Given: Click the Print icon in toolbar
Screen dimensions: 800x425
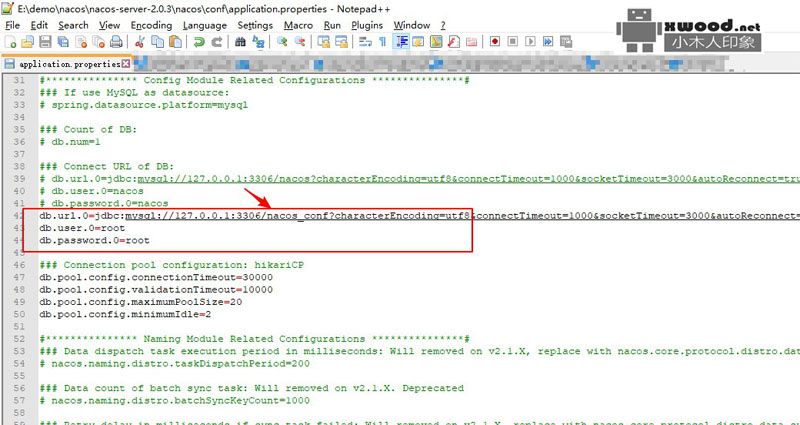Looking at the screenshot, I should point(116,42).
